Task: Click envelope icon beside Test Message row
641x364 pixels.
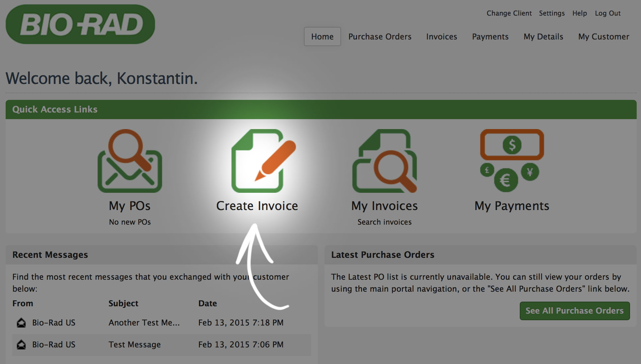Action: [x=21, y=344]
